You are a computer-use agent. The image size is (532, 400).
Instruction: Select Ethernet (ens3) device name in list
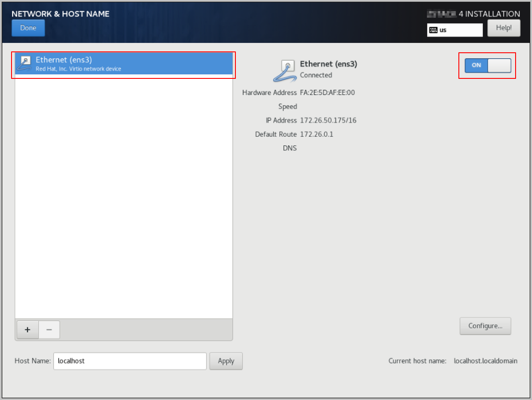pyautogui.click(x=64, y=60)
